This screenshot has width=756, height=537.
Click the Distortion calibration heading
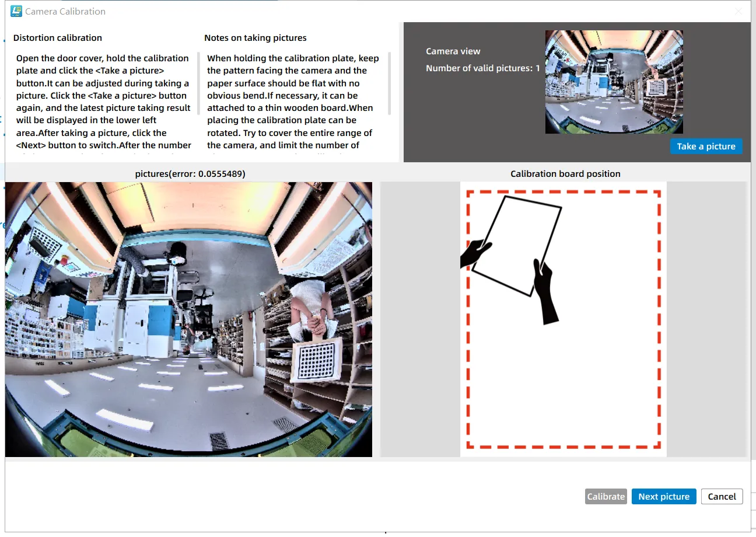[57, 38]
